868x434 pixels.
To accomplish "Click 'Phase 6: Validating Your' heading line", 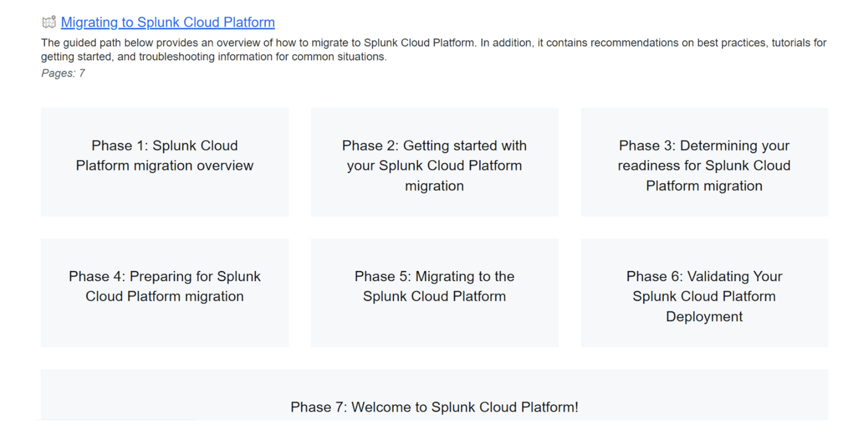I will pos(704,276).
